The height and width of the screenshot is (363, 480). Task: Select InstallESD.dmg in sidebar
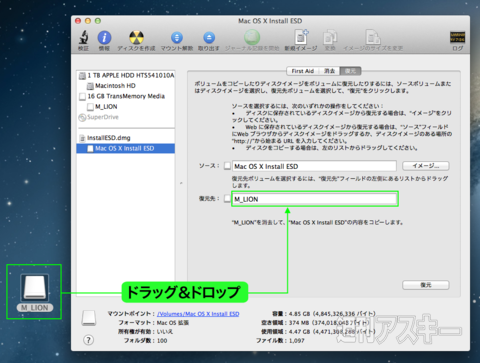pyautogui.click(x=105, y=138)
